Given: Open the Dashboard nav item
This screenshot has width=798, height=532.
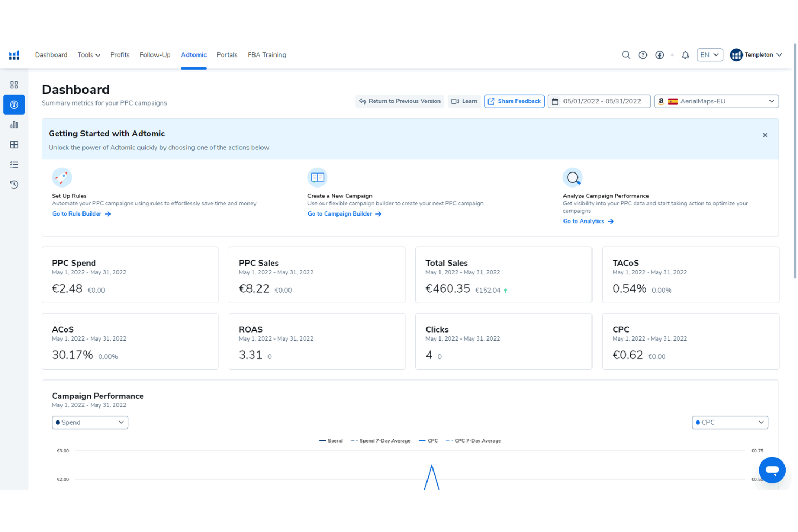Looking at the screenshot, I should tap(51, 55).
